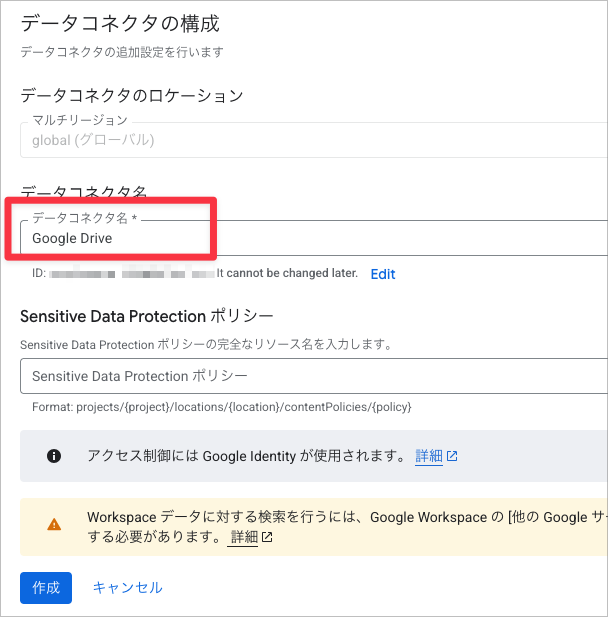Click the info circle icon in the Google Identity banner
Screen dimensions: 608x617
(x=54, y=456)
